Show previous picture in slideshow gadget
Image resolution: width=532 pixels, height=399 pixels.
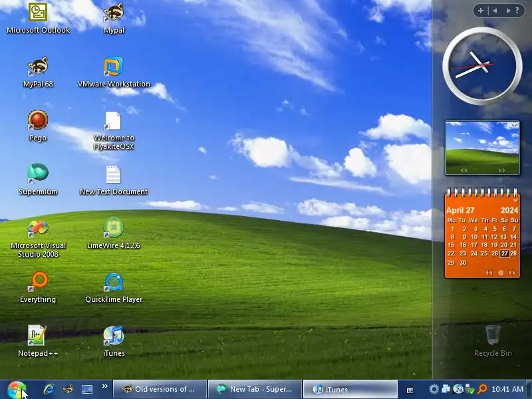click(464, 170)
